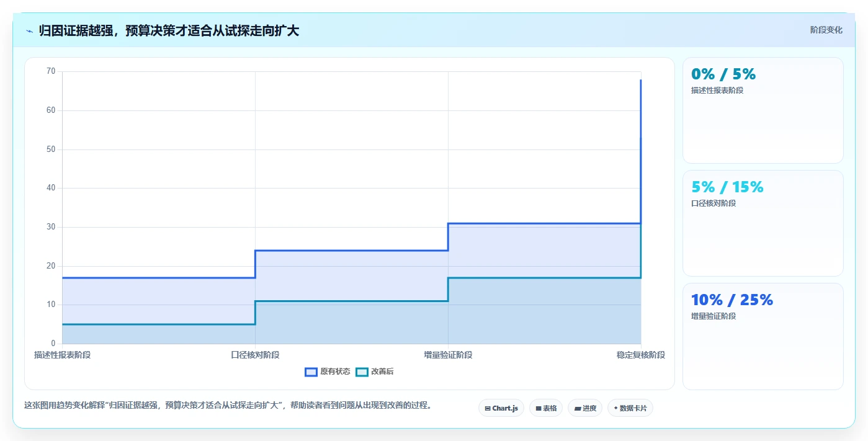This screenshot has height=441, width=868.
Task: Click the 进度 tag pill
Action: [x=585, y=408]
